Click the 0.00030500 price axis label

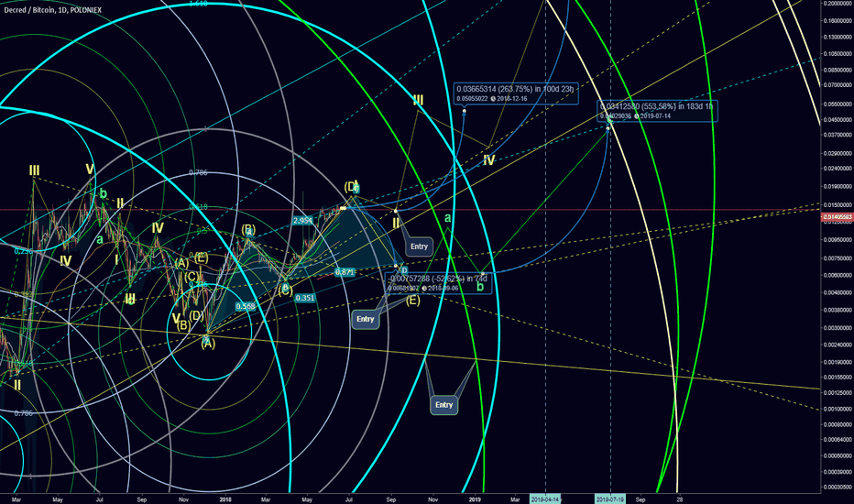[838, 488]
